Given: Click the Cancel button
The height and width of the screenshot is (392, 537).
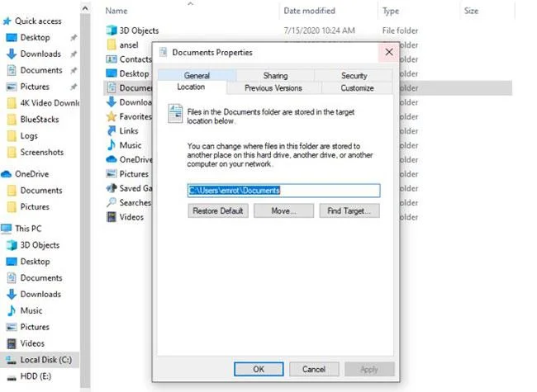Looking at the screenshot, I should 314,369.
